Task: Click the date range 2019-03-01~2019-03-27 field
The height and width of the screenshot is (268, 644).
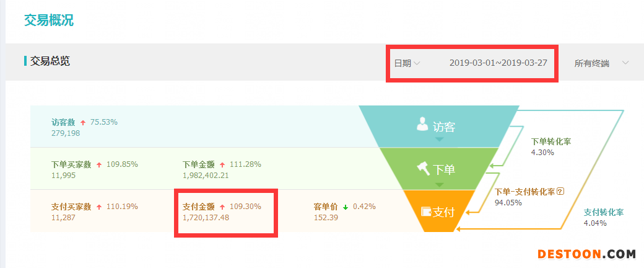Action: coord(498,63)
